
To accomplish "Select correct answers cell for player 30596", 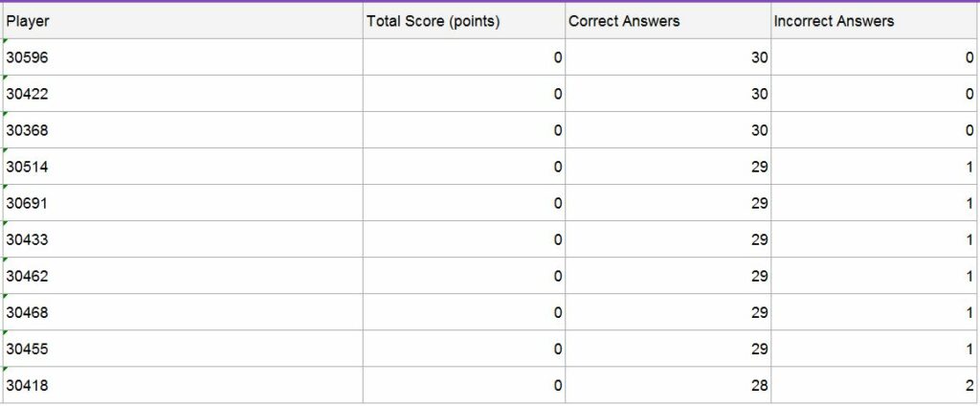I will (x=668, y=57).
